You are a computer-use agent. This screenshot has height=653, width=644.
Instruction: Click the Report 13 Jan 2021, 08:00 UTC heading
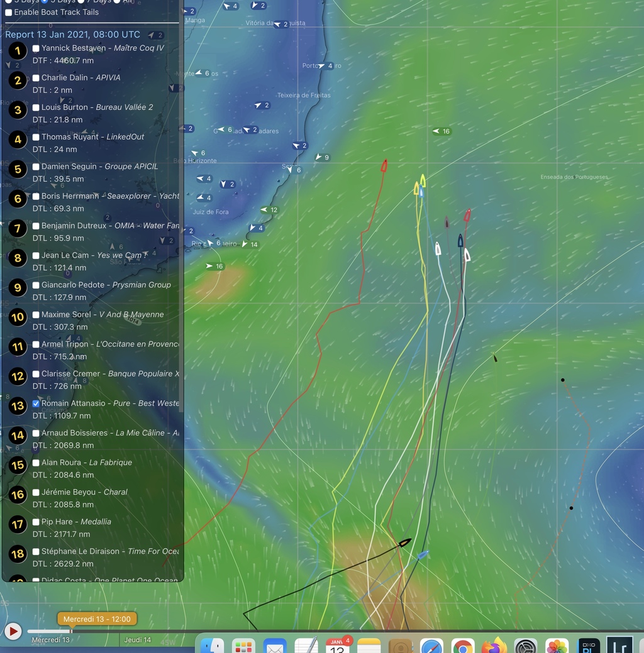(72, 35)
